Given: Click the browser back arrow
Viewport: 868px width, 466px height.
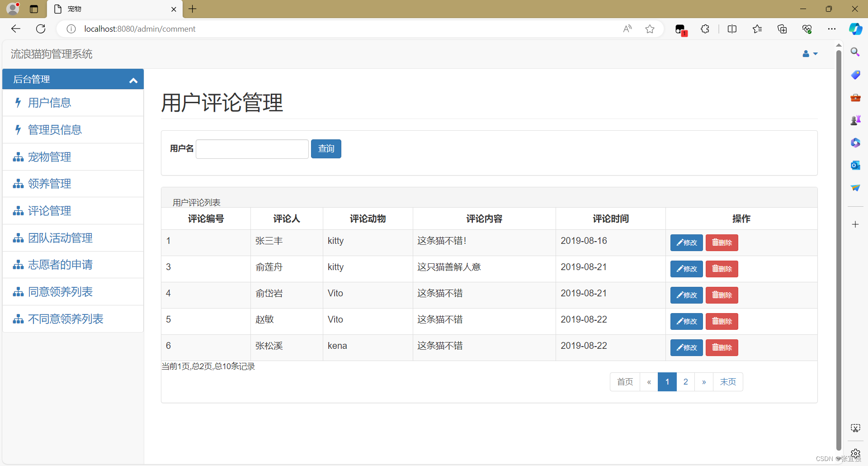Looking at the screenshot, I should [x=16, y=29].
